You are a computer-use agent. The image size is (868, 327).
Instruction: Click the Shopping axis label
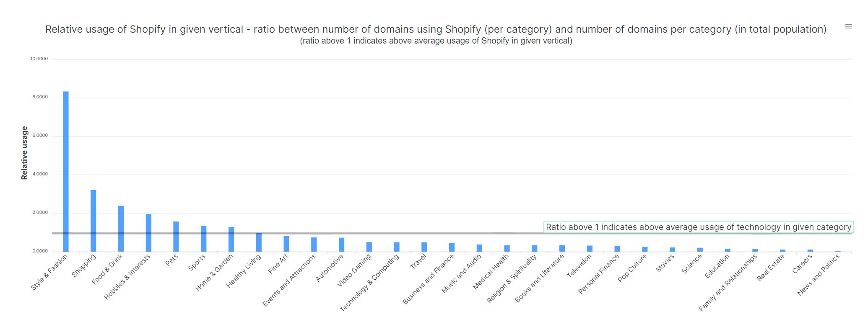(x=84, y=265)
